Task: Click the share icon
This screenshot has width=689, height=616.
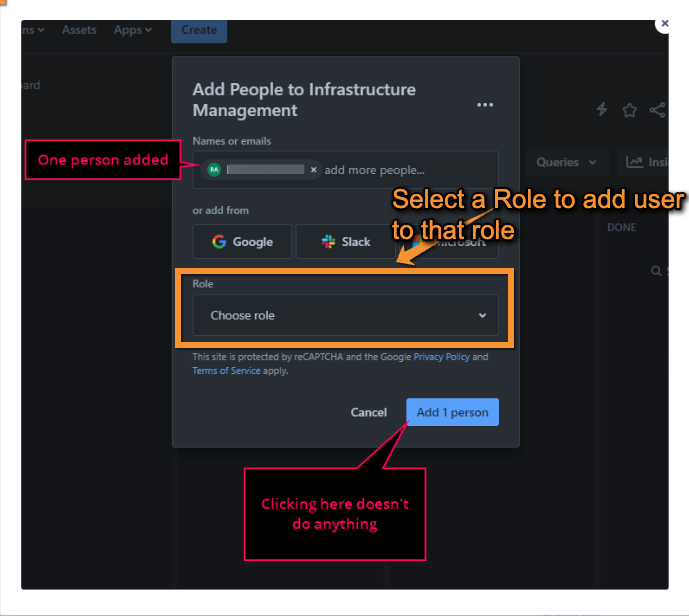Action: coord(658,110)
